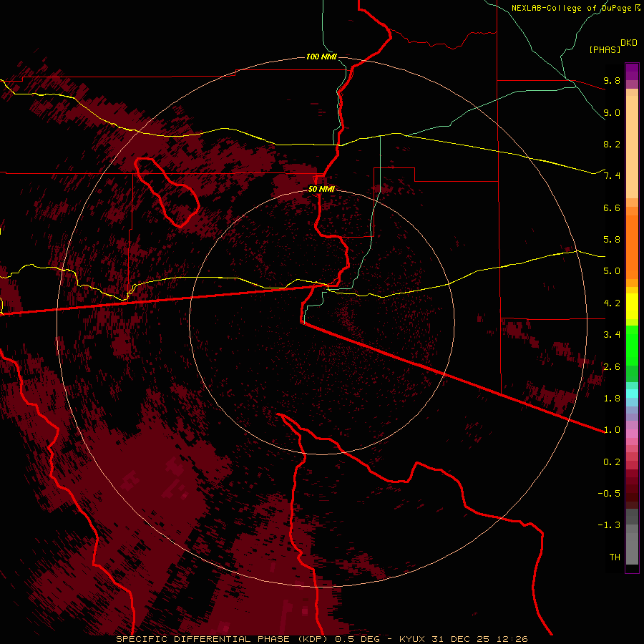Click the 6.6 value on the color scale
This screenshot has height=644, width=644.
[x=612, y=208]
